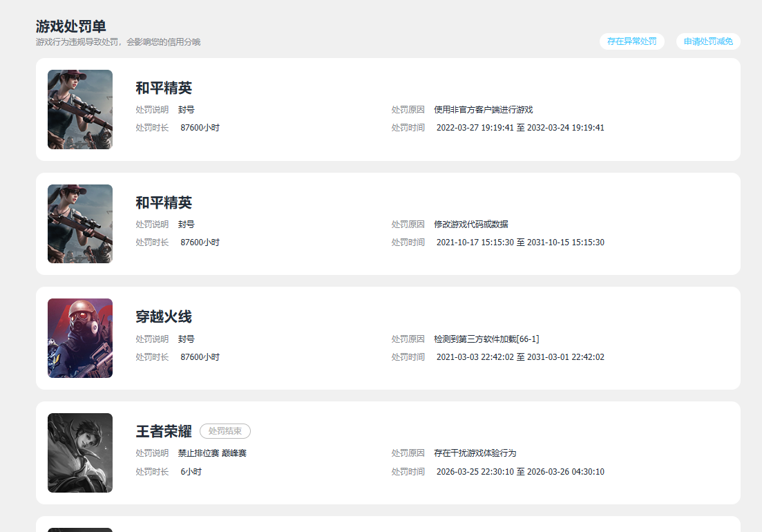This screenshot has width=762, height=532.
Task: Open the 穿越火线 game cover image
Action: click(x=80, y=338)
